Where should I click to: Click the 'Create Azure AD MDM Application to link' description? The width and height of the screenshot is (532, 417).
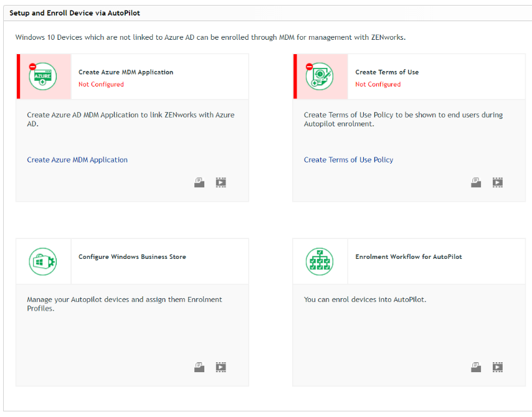131,119
